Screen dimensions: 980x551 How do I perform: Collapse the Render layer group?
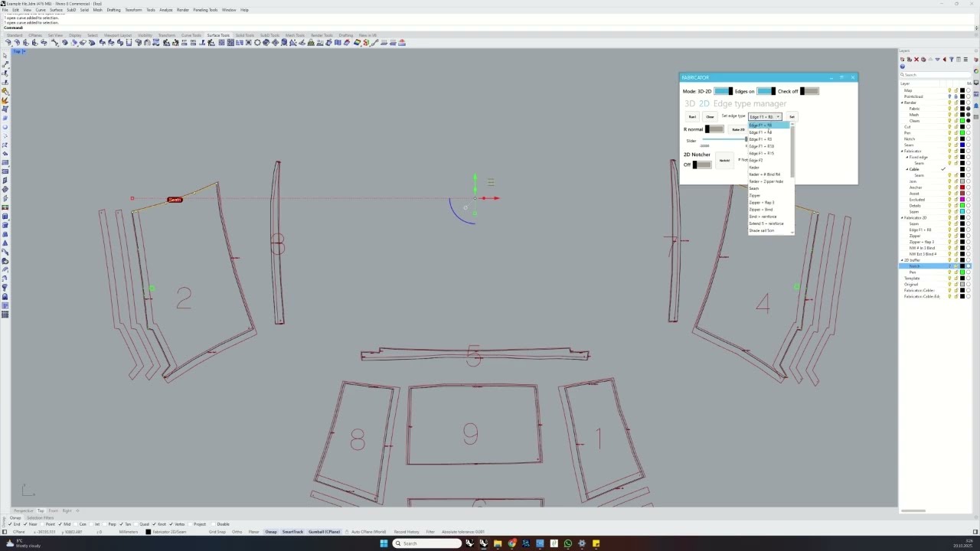(x=902, y=103)
